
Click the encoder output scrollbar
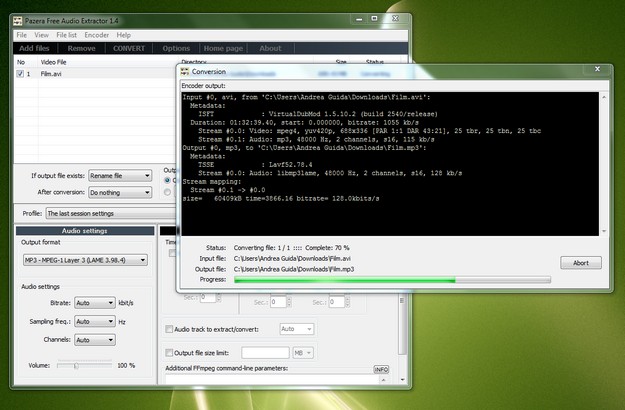[x=604, y=164]
